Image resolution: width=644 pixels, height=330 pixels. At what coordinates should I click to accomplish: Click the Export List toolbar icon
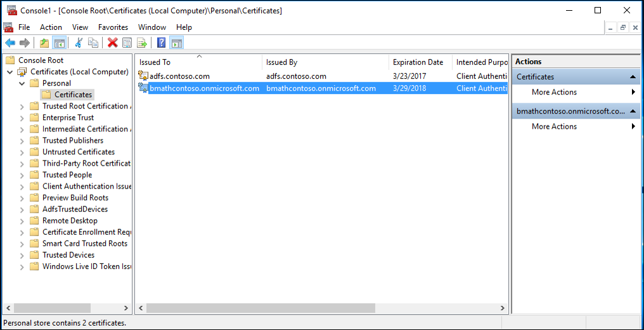(142, 43)
